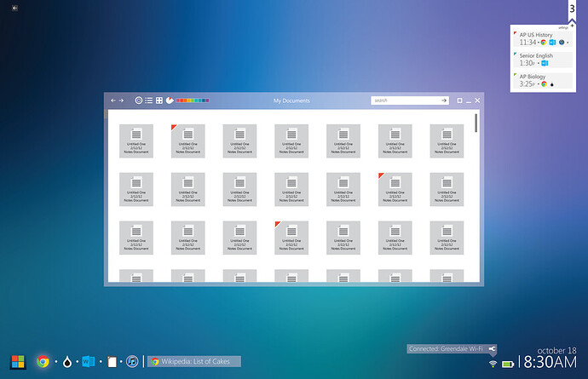The height and width of the screenshot is (379, 588).
Task: Select the AP US History class entry
Action: pyautogui.click(x=543, y=38)
